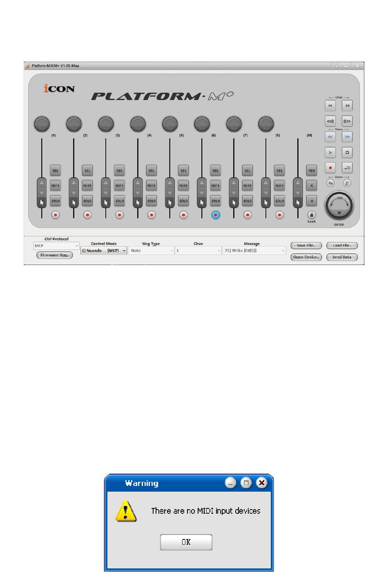
Task: Arm record on channel 7
Action: point(248,215)
